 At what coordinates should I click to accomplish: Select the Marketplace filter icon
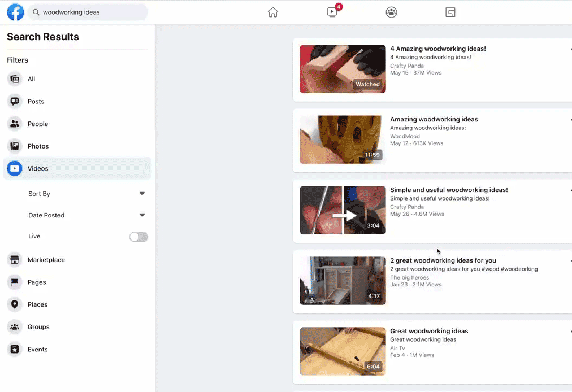15,260
